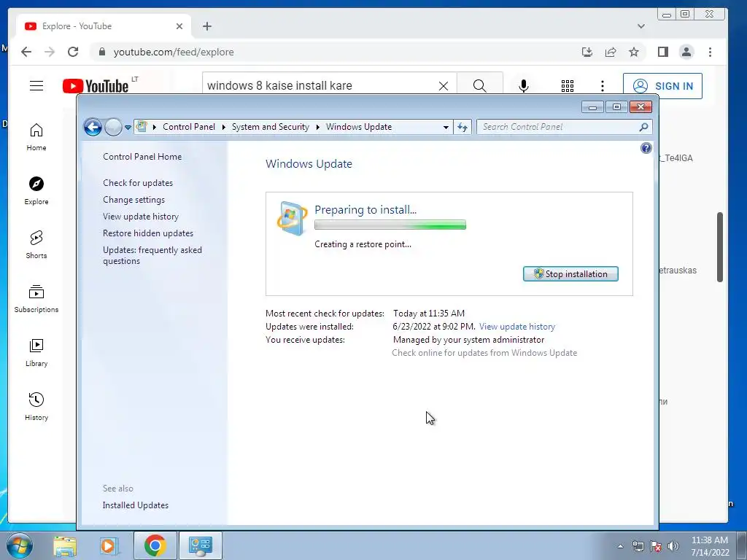
Task: Clear the YouTube search box with X
Action: click(x=444, y=86)
